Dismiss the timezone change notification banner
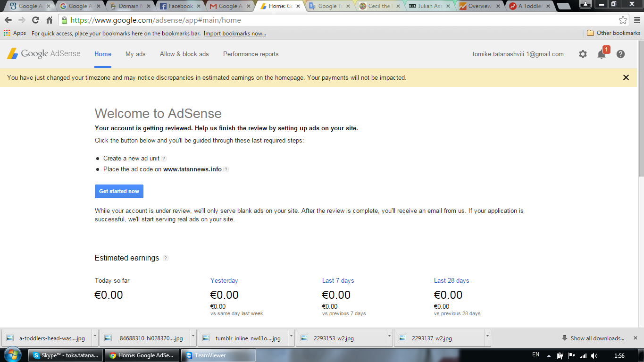Viewport: 644px width, 362px height. [626, 77]
